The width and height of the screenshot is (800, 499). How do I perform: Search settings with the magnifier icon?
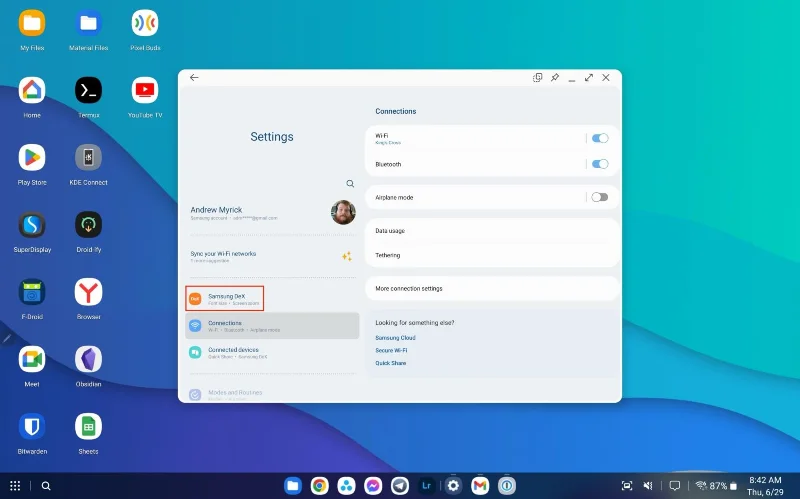pyautogui.click(x=350, y=184)
